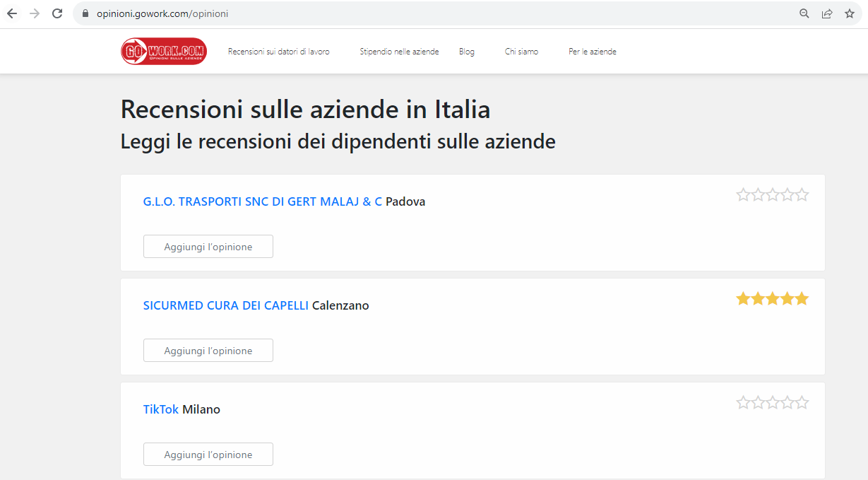Share this page via the share icon
The width and height of the screenshot is (868, 480).
[827, 13]
